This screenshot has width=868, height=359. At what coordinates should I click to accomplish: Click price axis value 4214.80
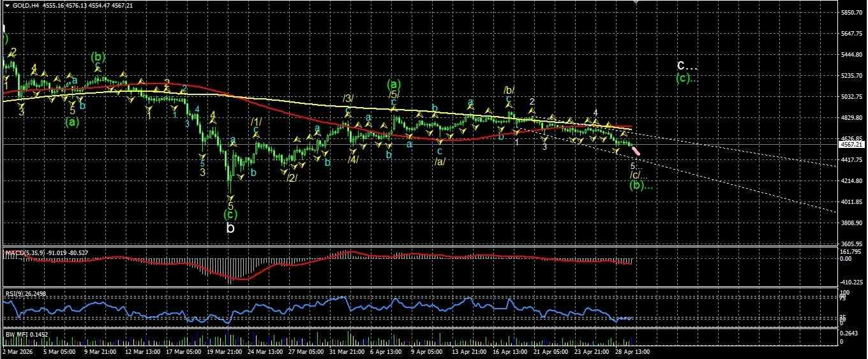click(852, 181)
